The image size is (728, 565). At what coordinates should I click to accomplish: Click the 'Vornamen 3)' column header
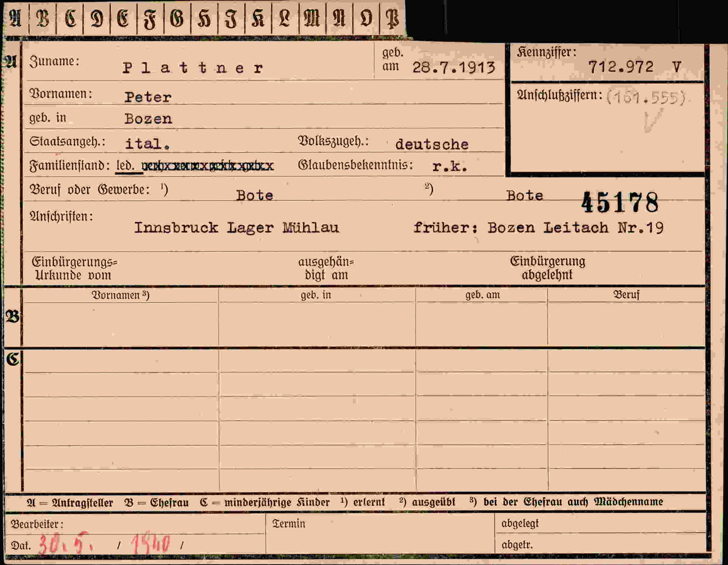[121, 295]
